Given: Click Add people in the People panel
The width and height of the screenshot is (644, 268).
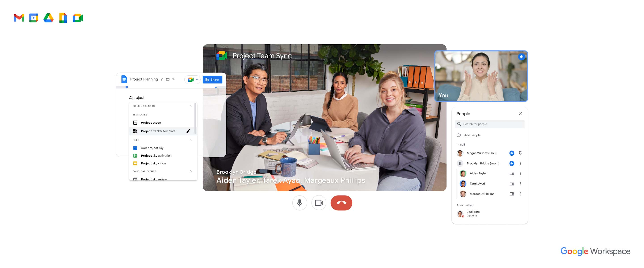Looking at the screenshot, I should coord(471,135).
